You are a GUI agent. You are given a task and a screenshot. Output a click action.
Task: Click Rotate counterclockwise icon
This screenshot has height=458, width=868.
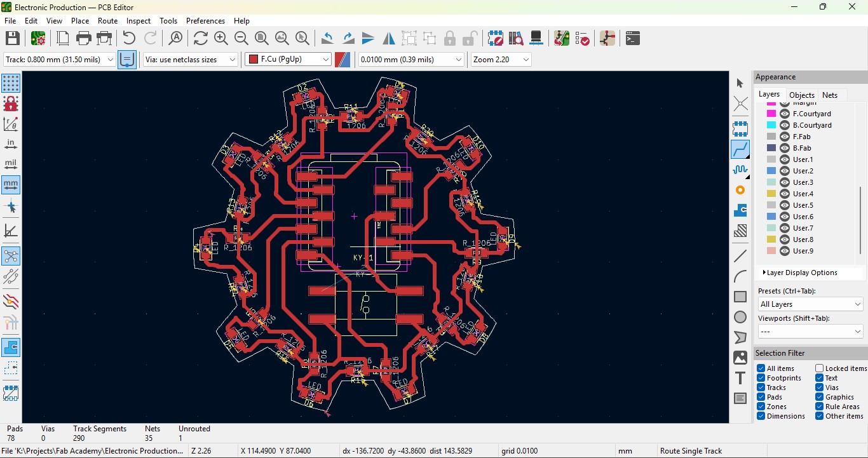point(327,39)
